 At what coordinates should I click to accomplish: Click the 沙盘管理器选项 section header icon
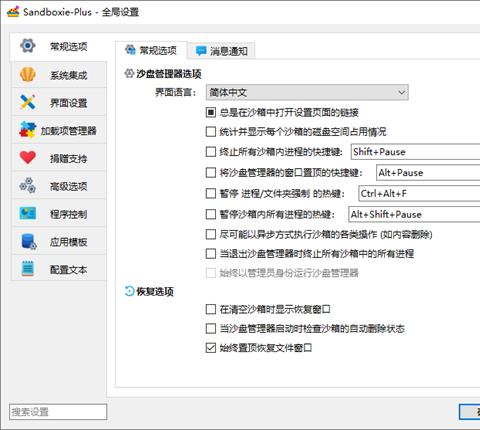[129, 73]
